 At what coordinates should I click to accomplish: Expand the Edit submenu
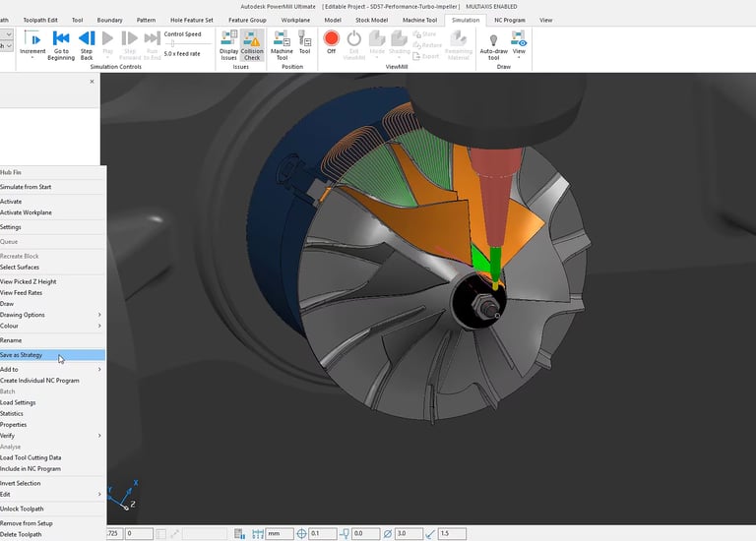point(52,494)
